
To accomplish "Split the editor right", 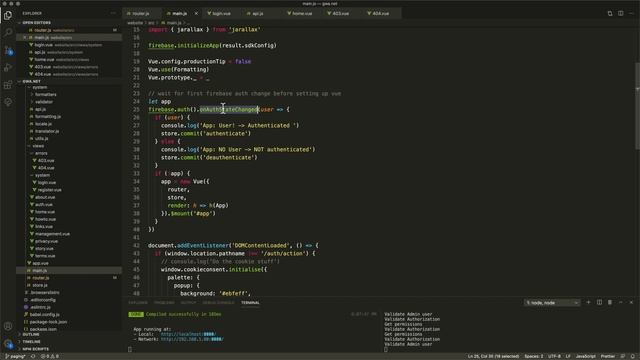I will coord(620,13).
